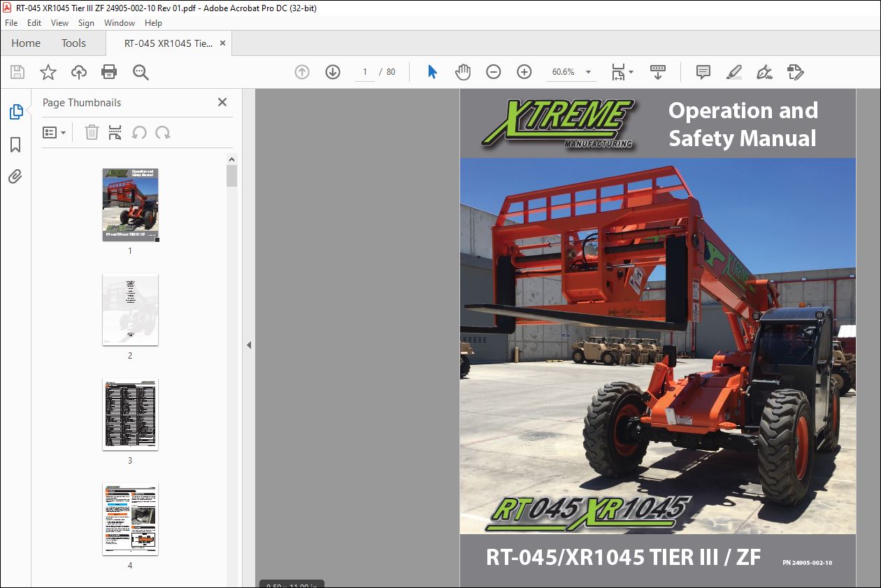
Task: Click the insert page break icon in thumbnails
Action: pyautogui.click(x=115, y=132)
